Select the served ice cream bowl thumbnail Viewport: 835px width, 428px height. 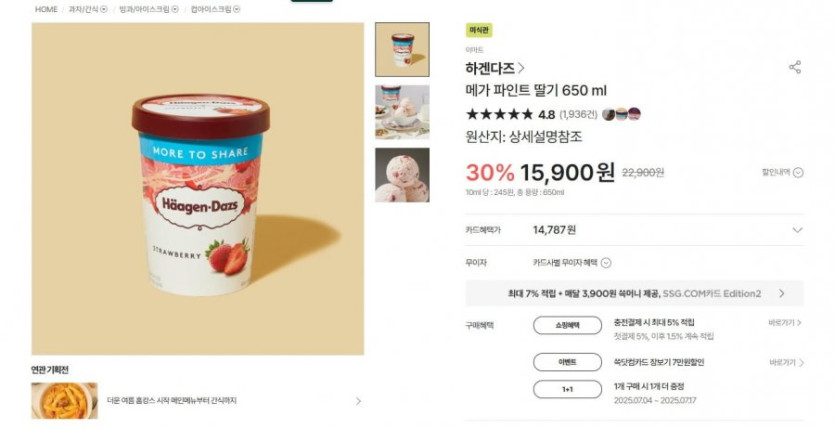tap(402, 112)
